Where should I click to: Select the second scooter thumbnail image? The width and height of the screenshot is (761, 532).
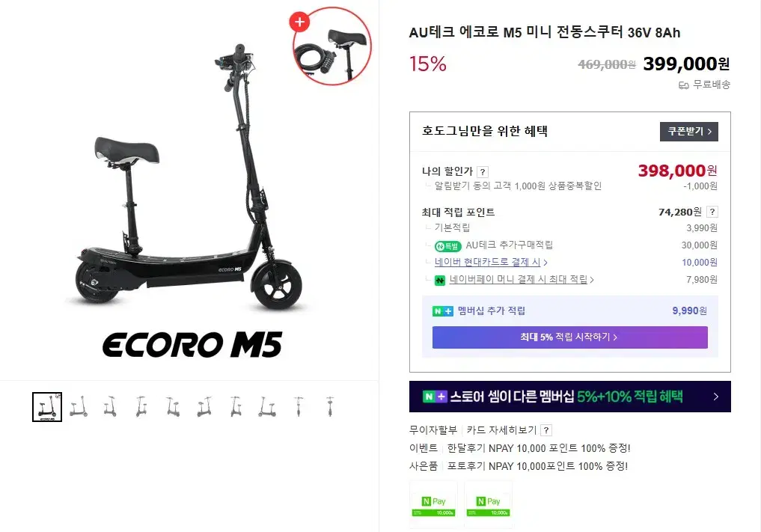coord(79,407)
